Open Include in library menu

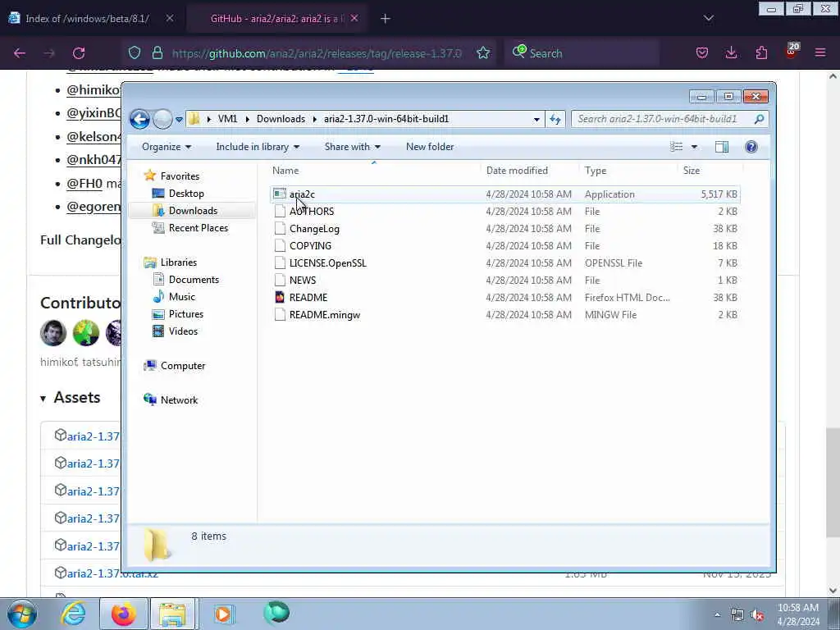[x=258, y=147]
